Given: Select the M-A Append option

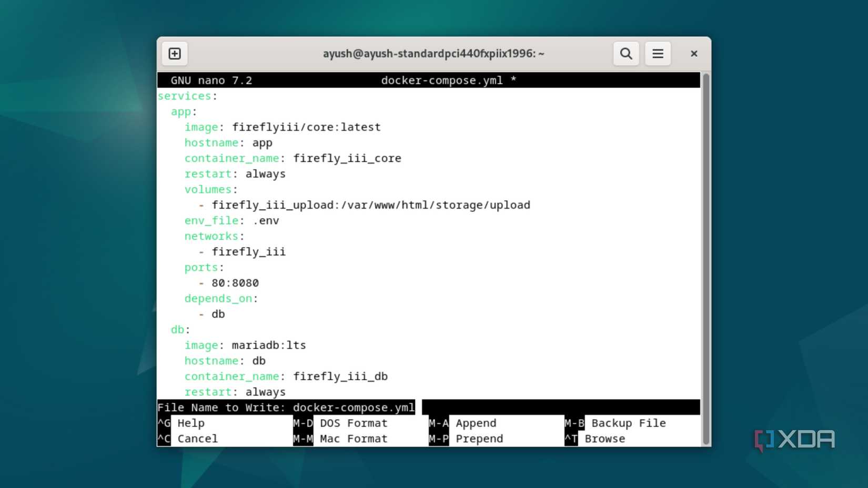Looking at the screenshot, I should (x=463, y=423).
